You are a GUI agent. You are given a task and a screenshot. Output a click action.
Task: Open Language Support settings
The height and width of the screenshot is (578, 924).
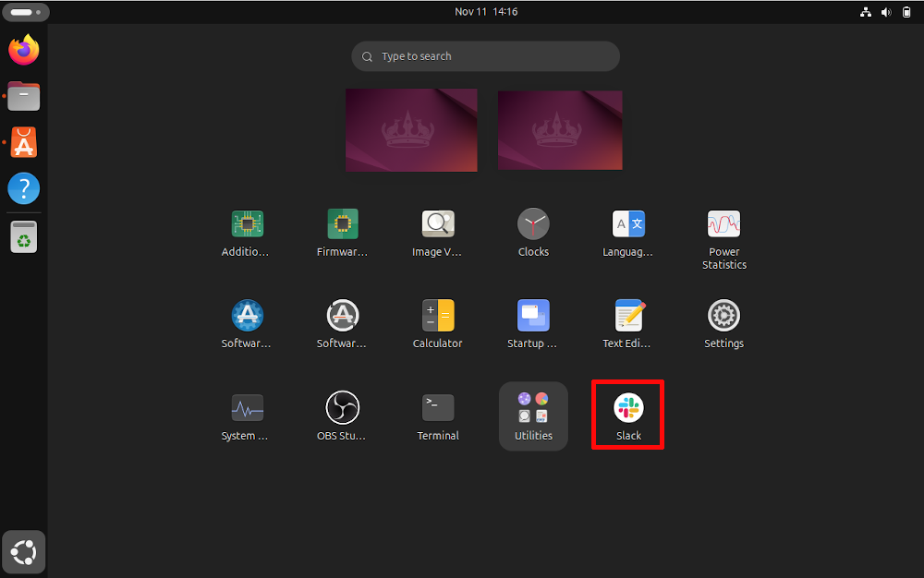point(628,223)
